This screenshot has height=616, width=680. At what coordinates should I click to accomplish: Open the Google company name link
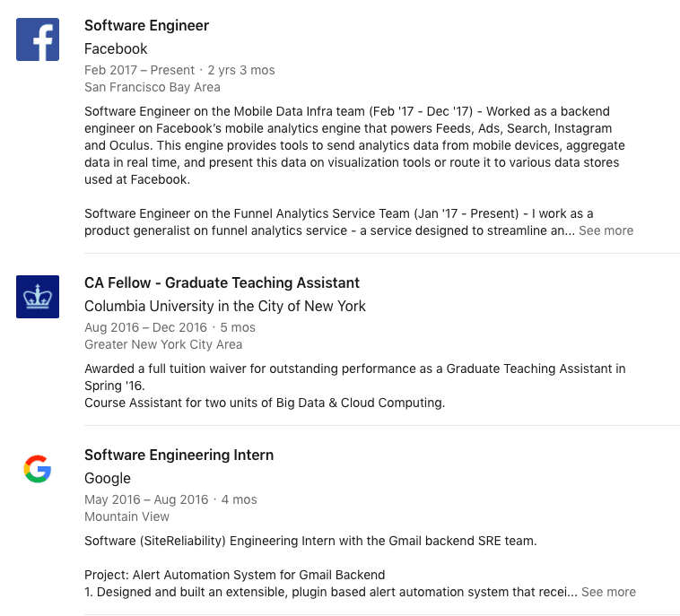(x=108, y=479)
